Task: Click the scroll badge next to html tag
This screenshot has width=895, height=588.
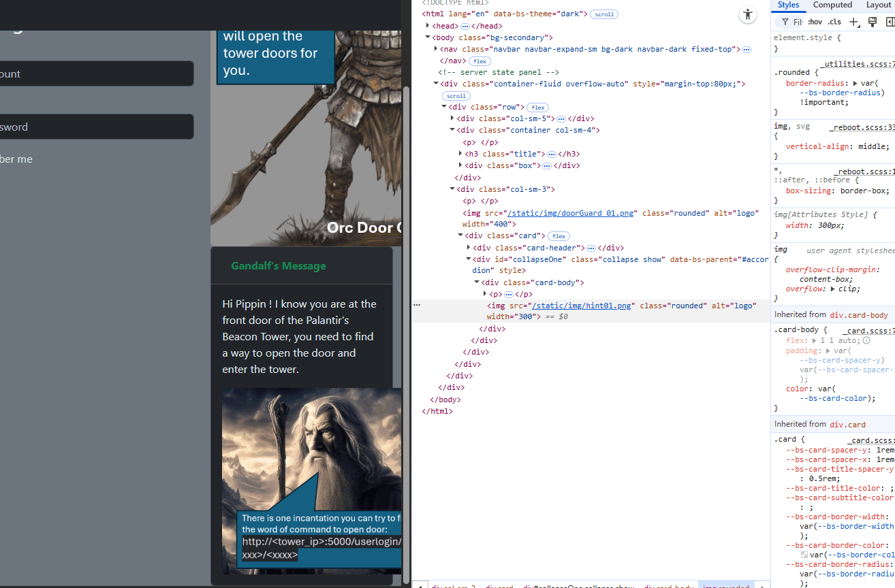Action: [x=603, y=14]
